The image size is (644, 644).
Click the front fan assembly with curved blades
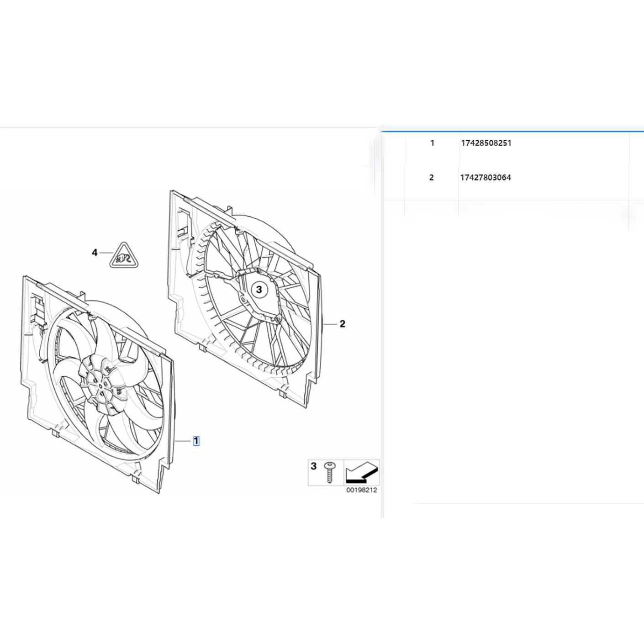pyautogui.click(x=98, y=385)
